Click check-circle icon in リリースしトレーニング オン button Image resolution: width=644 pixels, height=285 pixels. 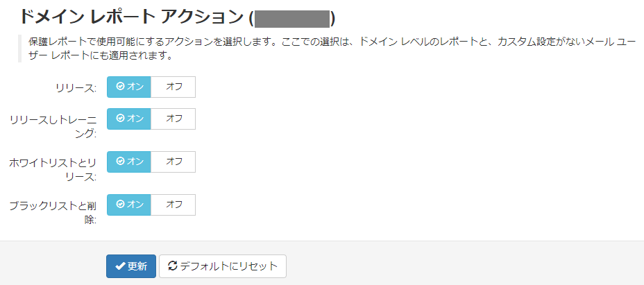click(120, 119)
